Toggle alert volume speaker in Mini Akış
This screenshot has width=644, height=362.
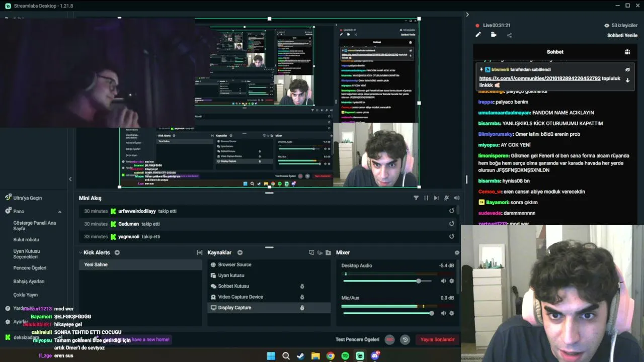point(456,198)
